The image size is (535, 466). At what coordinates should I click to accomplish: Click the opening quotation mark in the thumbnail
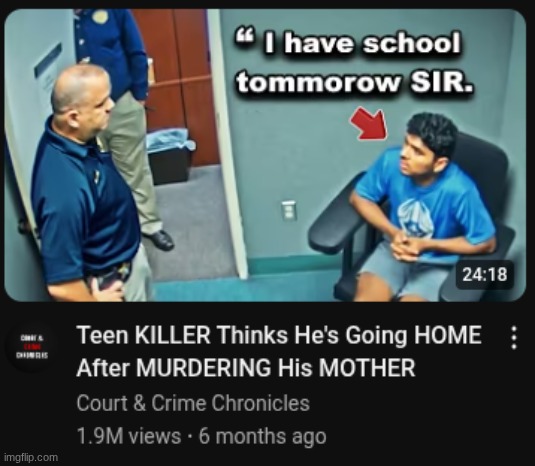pyautogui.click(x=245, y=36)
